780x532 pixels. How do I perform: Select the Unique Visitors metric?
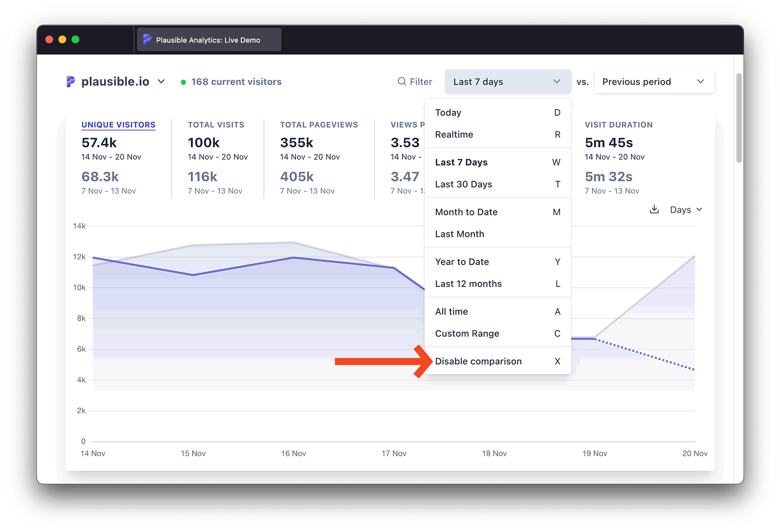[x=118, y=125]
